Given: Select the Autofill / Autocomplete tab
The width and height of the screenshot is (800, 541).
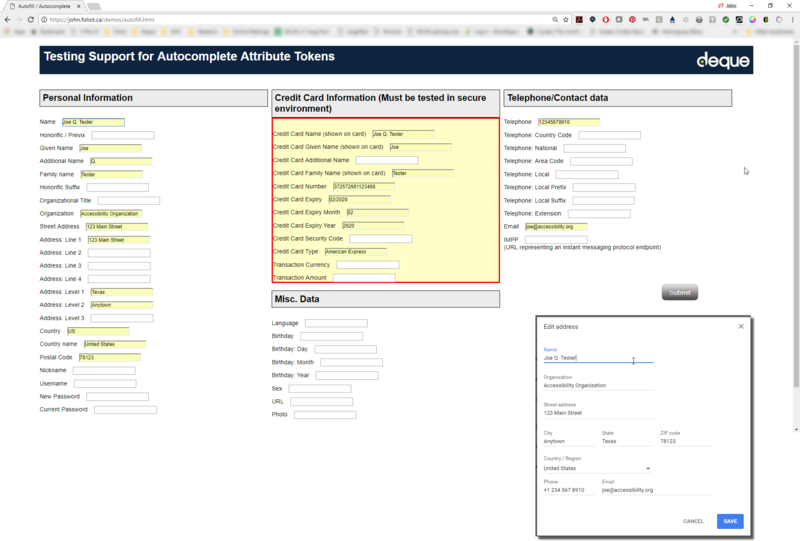Looking at the screenshot, I should 45,6.
